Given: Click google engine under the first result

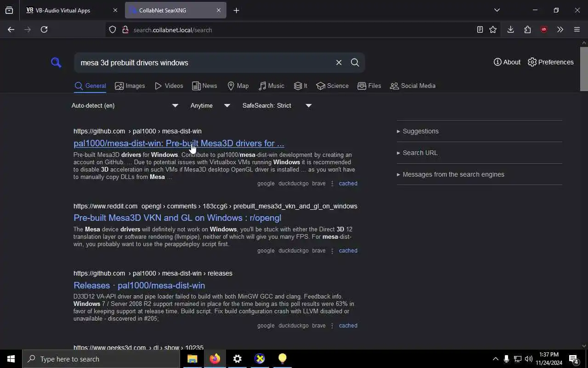Looking at the screenshot, I should pyautogui.click(x=266, y=184).
